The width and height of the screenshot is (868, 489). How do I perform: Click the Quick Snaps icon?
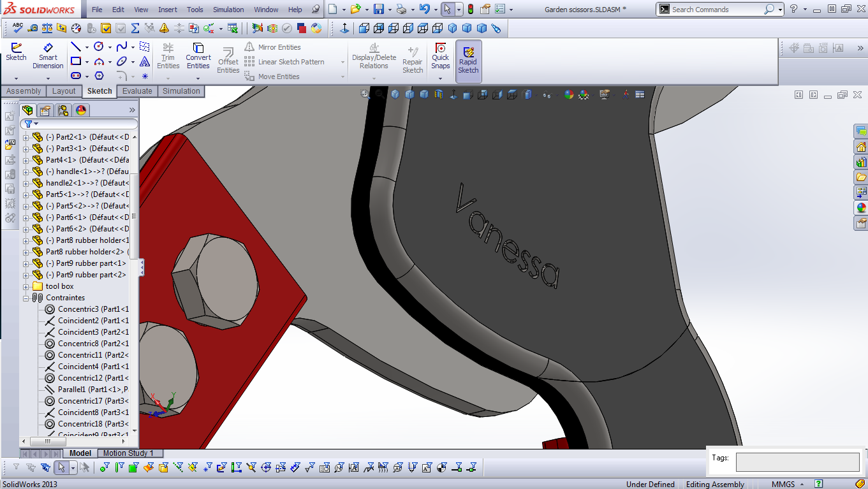(440, 56)
